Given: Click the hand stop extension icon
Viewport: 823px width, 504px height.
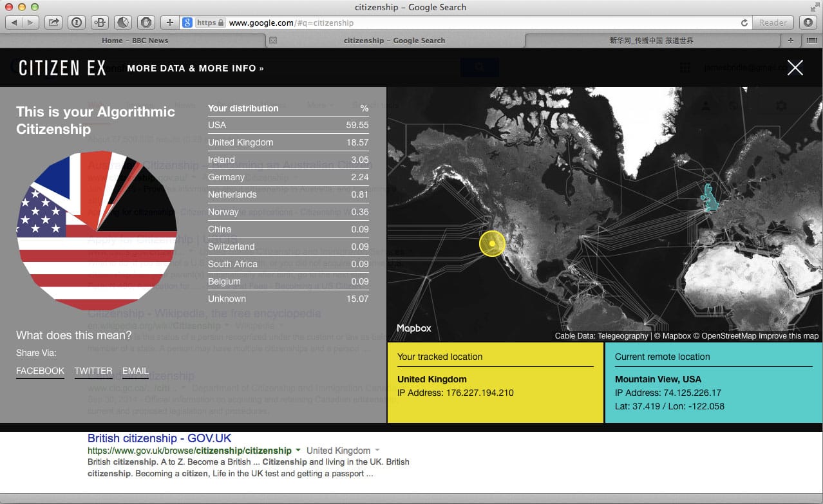Looking at the screenshot, I should pyautogui.click(x=146, y=23).
